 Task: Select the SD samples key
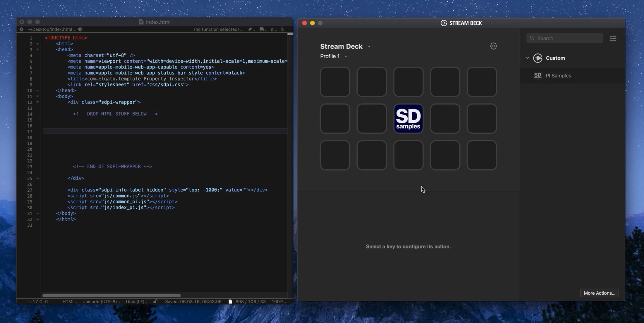point(408,118)
